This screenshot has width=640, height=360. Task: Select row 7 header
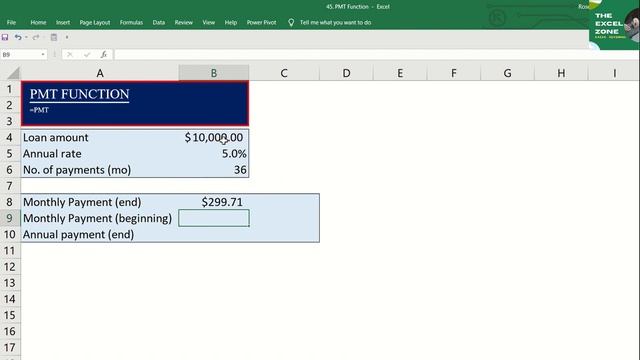(10, 186)
